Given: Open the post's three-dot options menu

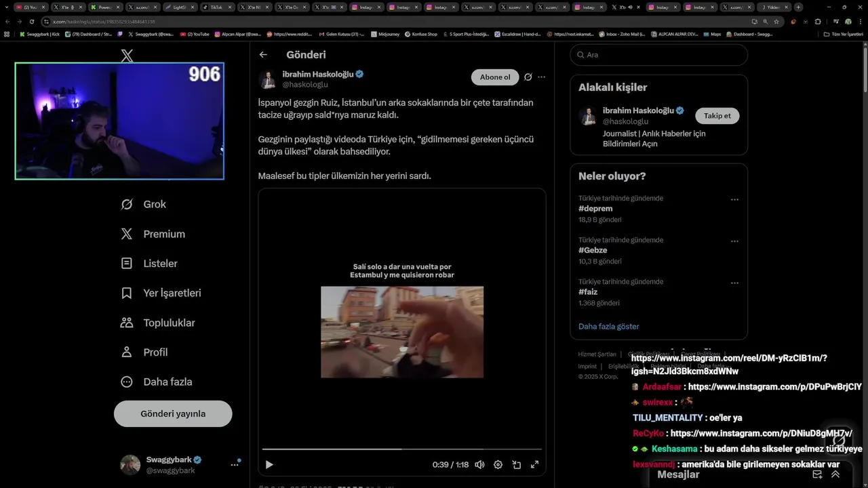Looking at the screenshot, I should [x=541, y=77].
